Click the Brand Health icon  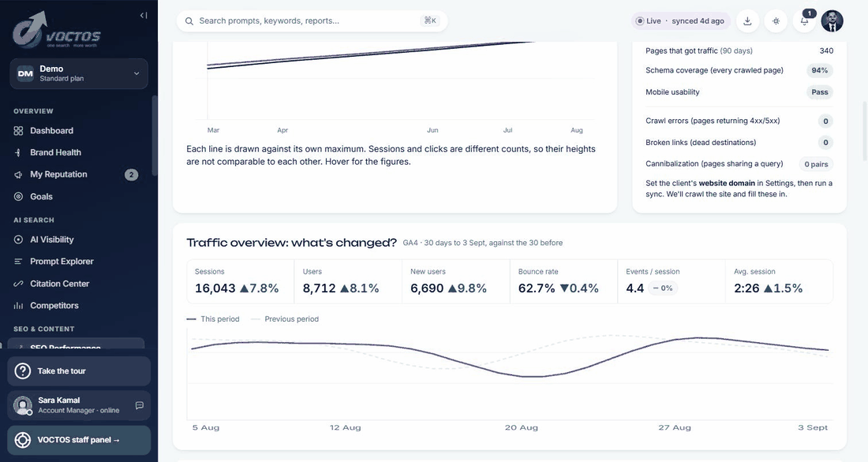pyautogui.click(x=18, y=152)
